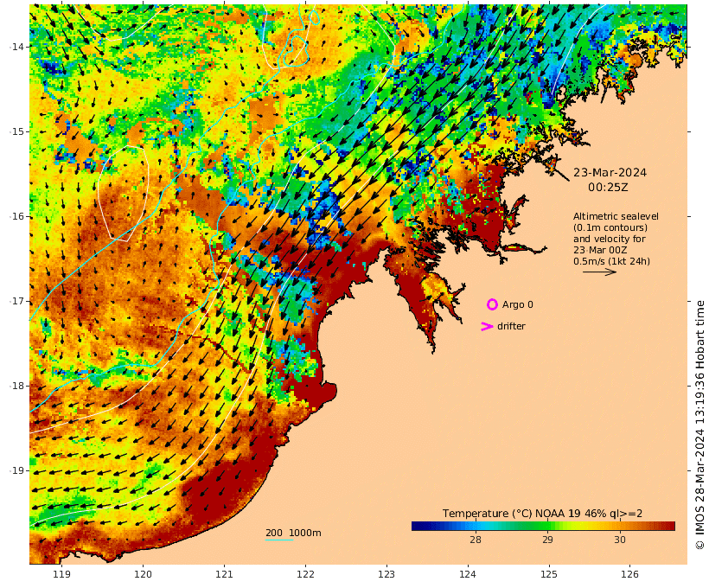The height and width of the screenshot is (588, 709).
Task: Click the (0.1m contours) text
Action: tap(610, 227)
